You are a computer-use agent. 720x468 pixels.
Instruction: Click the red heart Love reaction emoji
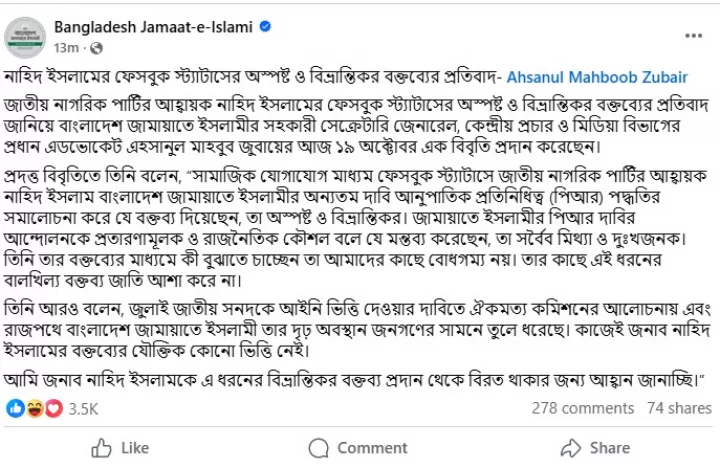pos(51,408)
